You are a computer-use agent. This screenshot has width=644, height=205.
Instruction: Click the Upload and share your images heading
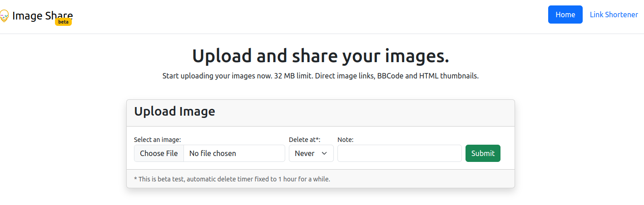tap(321, 56)
